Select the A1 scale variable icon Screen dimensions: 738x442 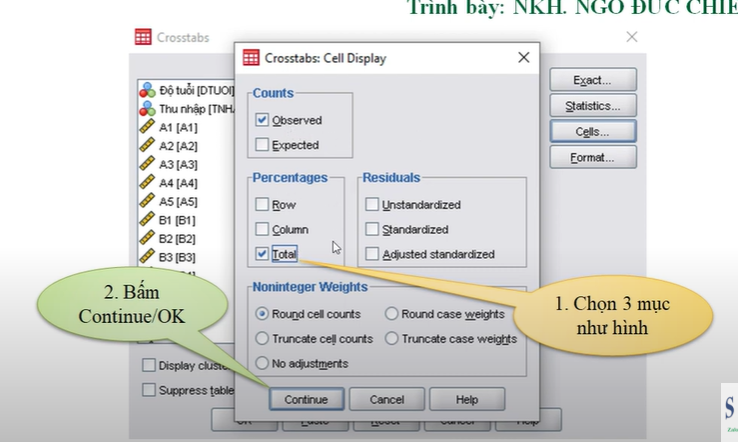147,128
